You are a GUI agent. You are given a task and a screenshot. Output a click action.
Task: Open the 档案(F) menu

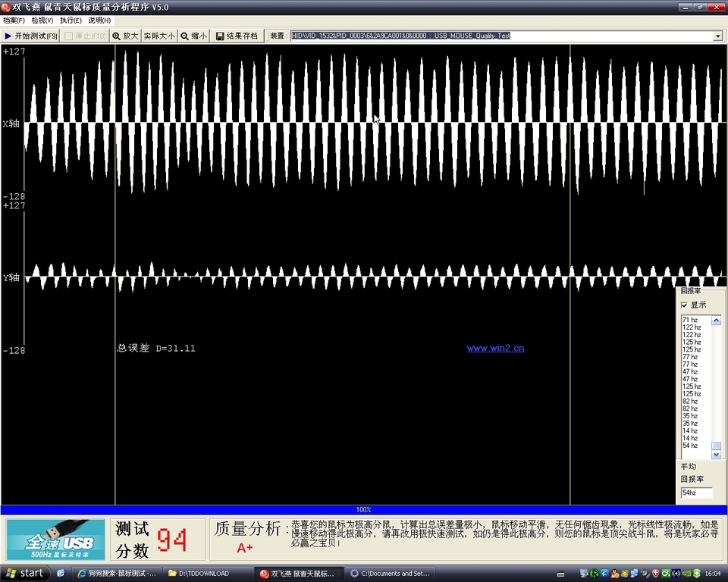tap(14, 20)
